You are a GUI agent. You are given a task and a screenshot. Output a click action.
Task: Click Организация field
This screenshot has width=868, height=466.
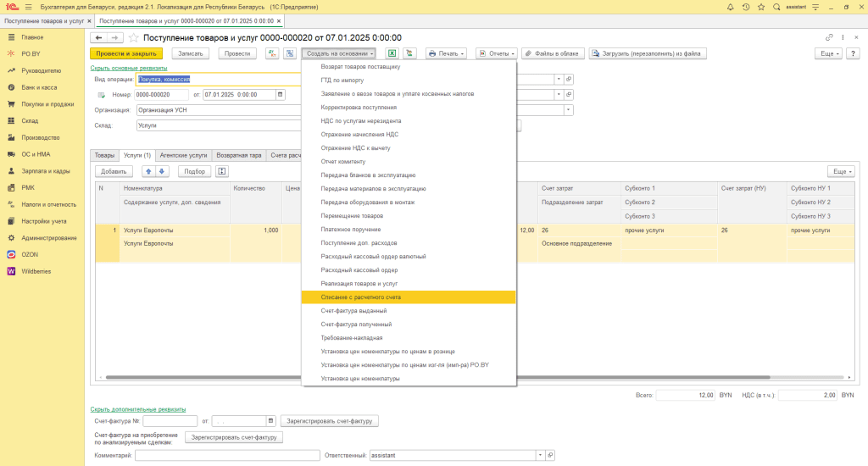219,110
